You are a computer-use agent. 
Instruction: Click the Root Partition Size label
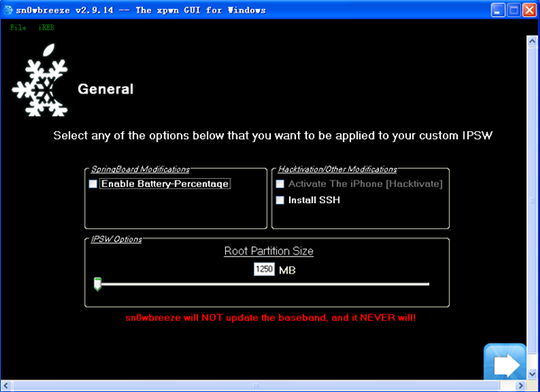click(x=268, y=252)
